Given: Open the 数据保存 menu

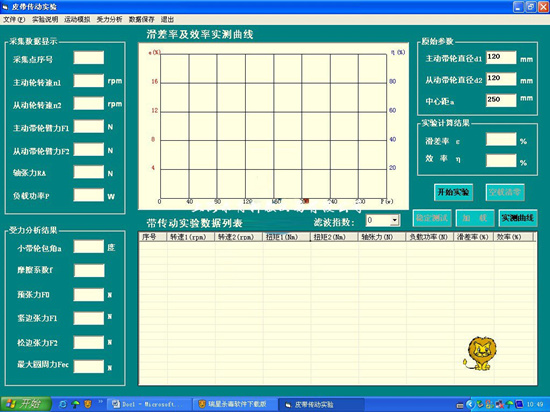Looking at the screenshot, I should point(141,20).
